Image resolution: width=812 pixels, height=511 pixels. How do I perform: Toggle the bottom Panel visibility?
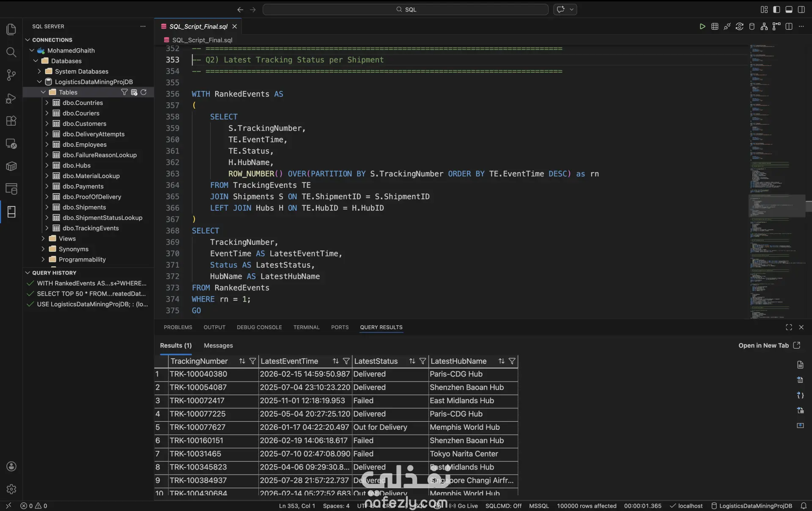pyautogui.click(x=789, y=9)
